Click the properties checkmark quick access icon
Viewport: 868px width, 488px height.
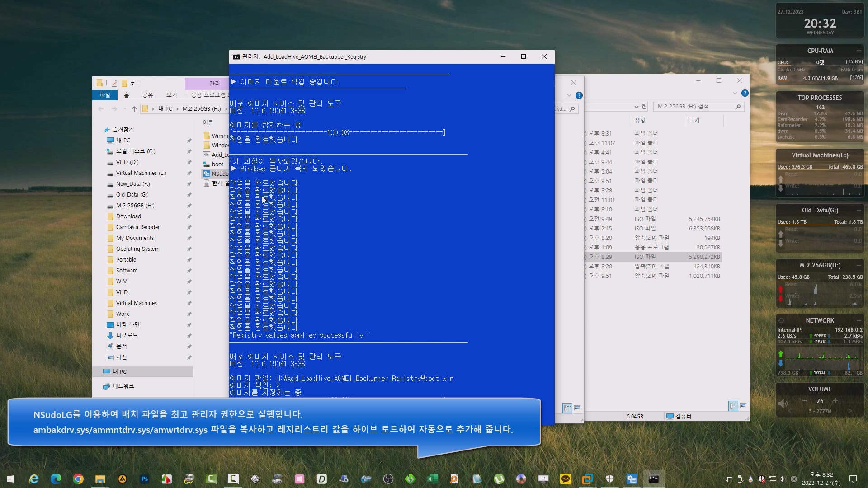pos(114,83)
